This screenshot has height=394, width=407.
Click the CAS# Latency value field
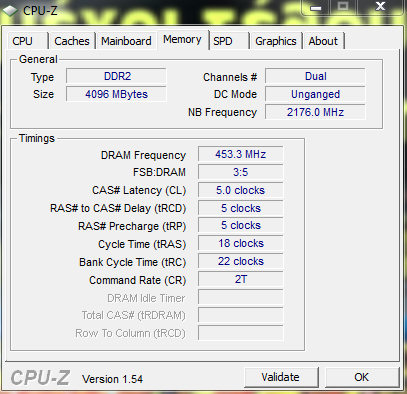[x=241, y=190]
